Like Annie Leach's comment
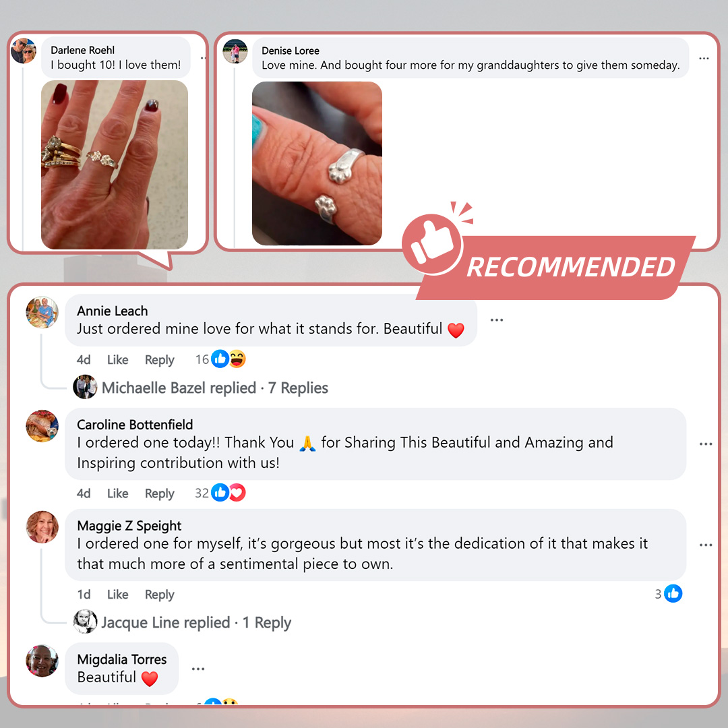Screen dimensions: 728x728 pyautogui.click(x=117, y=360)
